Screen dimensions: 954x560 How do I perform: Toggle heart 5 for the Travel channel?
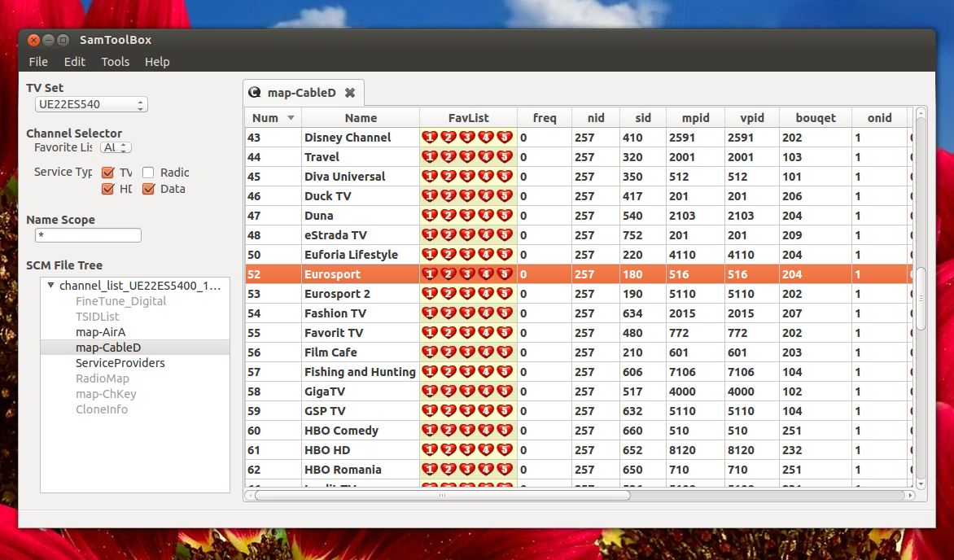(x=504, y=156)
